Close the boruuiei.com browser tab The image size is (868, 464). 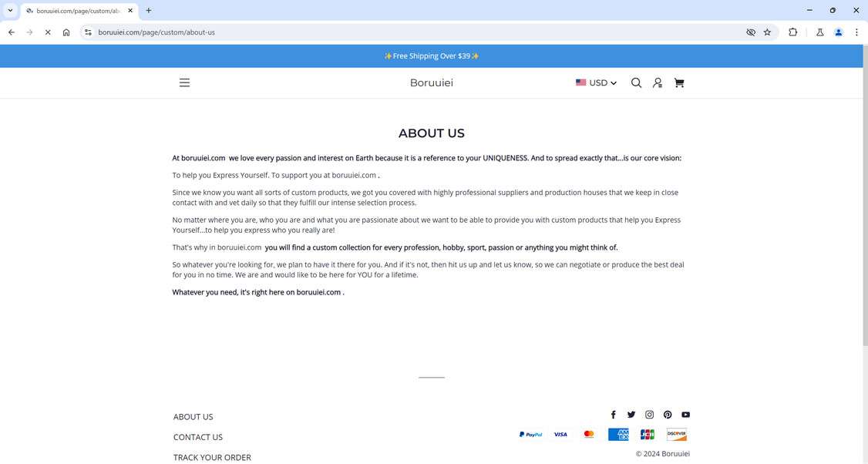pos(130,11)
